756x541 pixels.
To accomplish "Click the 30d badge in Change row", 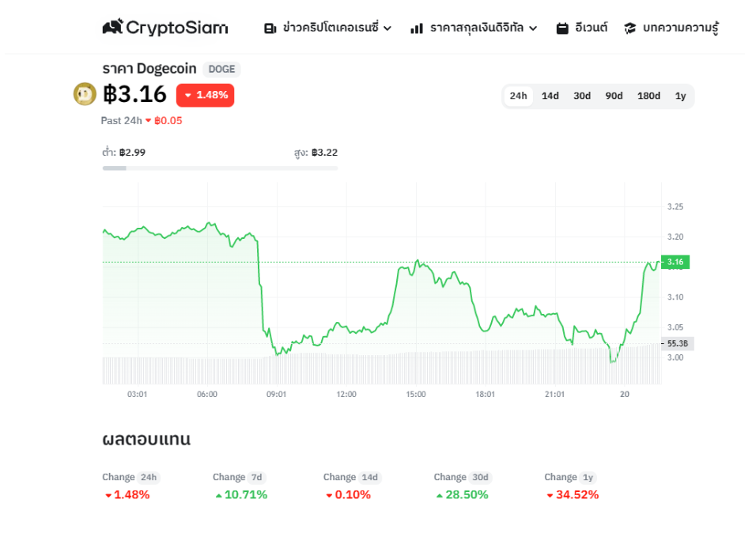I will point(480,478).
